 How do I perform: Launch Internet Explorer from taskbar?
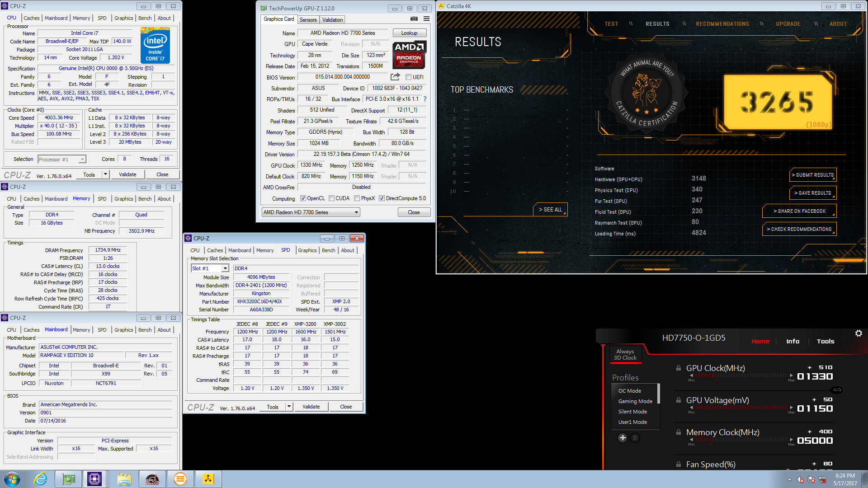pos(41,479)
